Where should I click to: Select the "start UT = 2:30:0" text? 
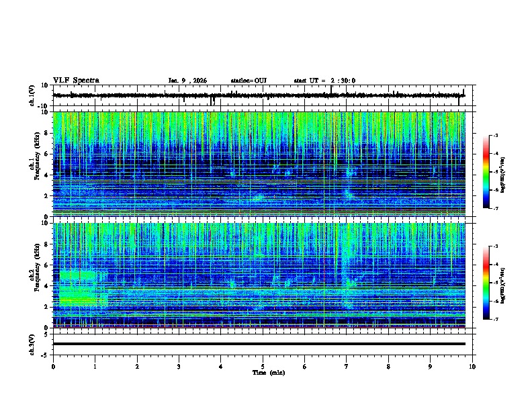click(x=324, y=81)
